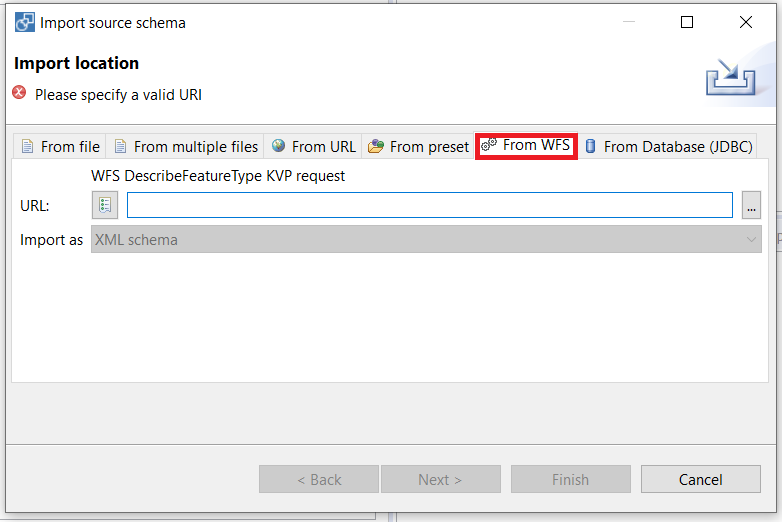Click the 'Import location' heading
Screen dimensions: 782x522
[x=76, y=63]
